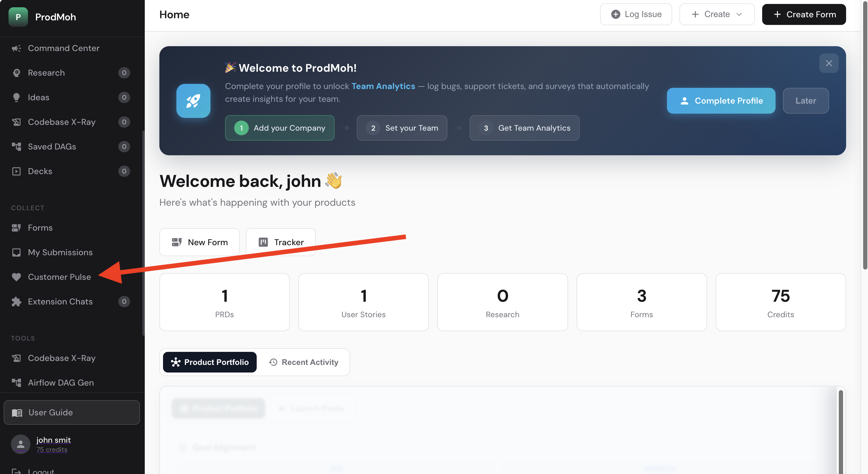Image resolution: width=868 pixels, height=474 pixels.
Task: Open the Log Issue dialog
Action: [x=636, y=14]
